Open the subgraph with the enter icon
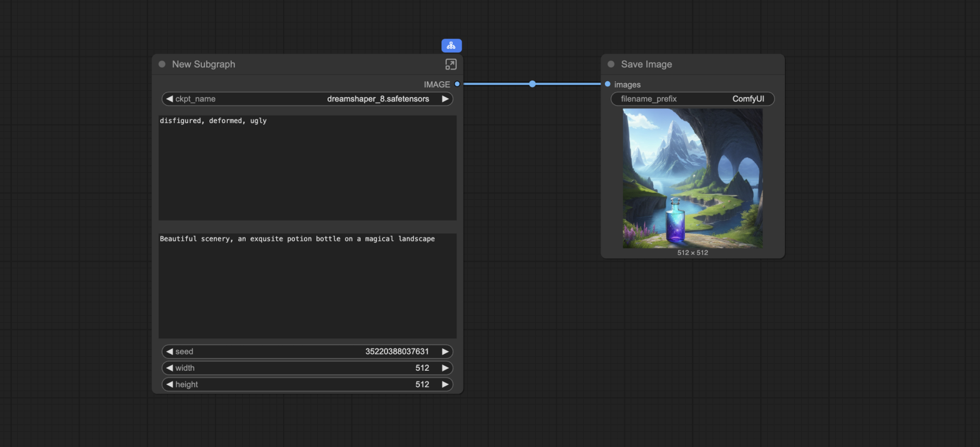The height and width of the screenshot is (447, 980). tap(451, 64)
